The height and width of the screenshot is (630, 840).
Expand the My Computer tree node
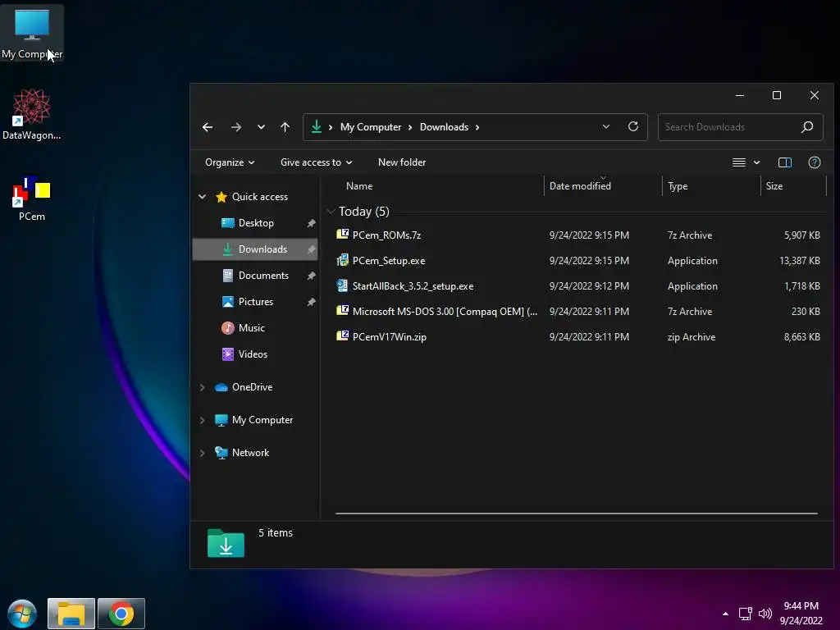pos(202,420)
